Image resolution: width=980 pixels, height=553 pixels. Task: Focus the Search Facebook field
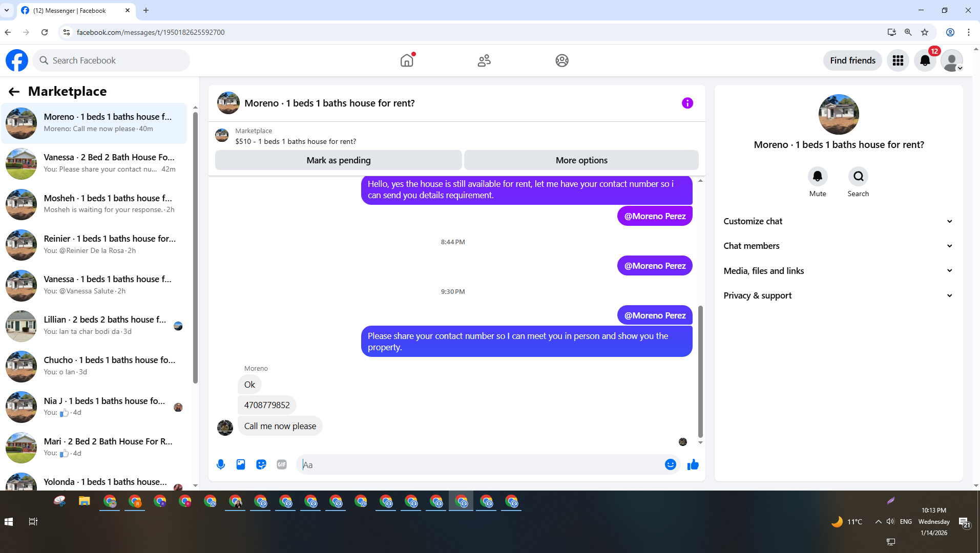111,60
